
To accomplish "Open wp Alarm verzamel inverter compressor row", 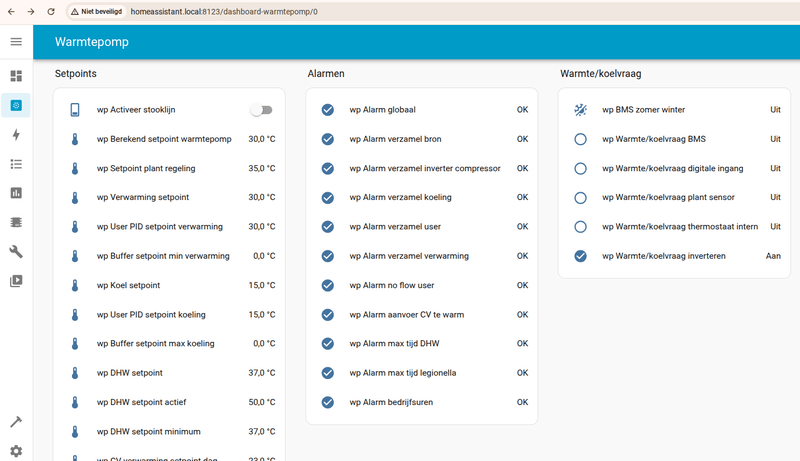I will tap(422, 168).
